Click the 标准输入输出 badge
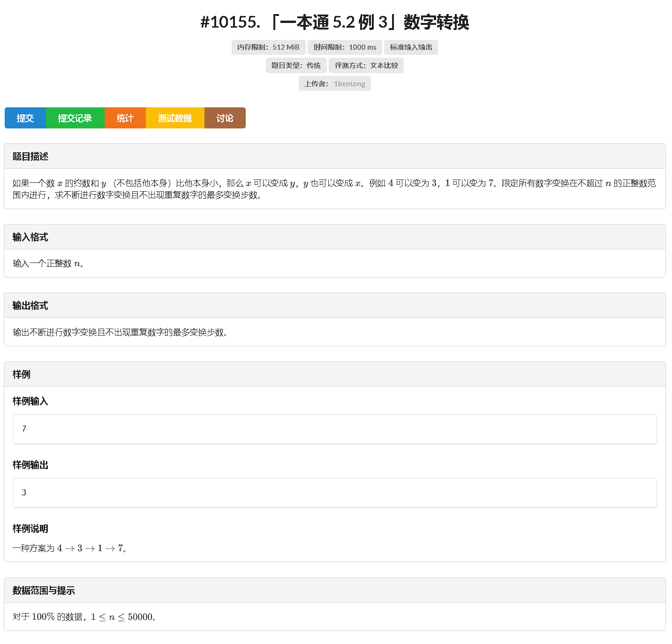The height and width of the screenshot is (644, 672). pos(411,47)
